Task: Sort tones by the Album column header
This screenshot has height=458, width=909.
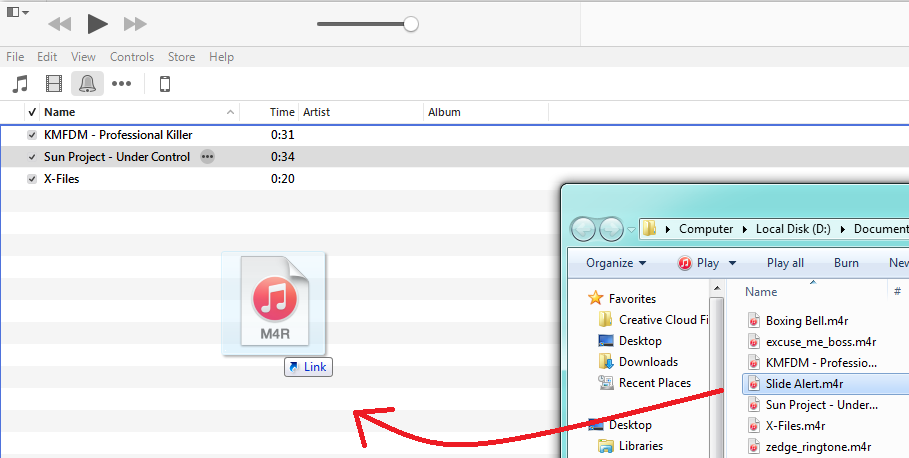Action: 486,112
